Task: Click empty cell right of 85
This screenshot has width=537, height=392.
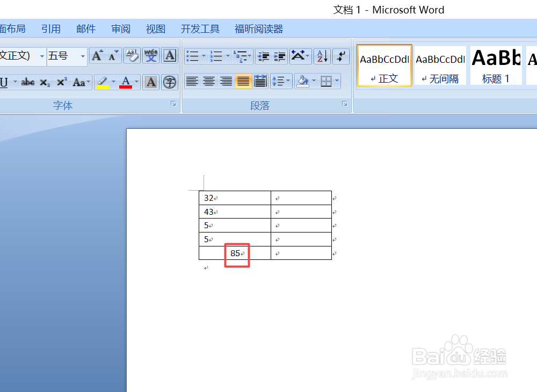Action: pos(301,253)
